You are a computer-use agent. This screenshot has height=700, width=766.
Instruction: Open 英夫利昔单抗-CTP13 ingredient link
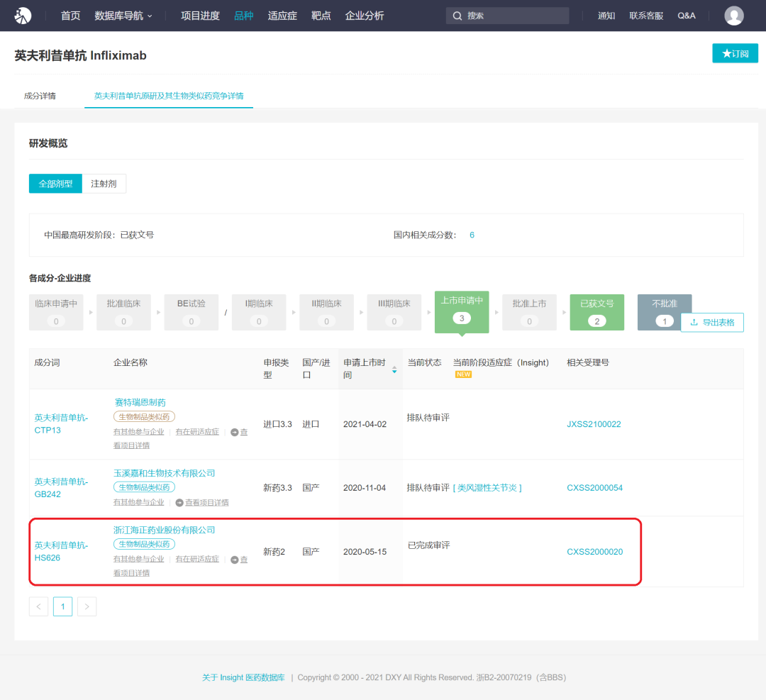(61, 424)
